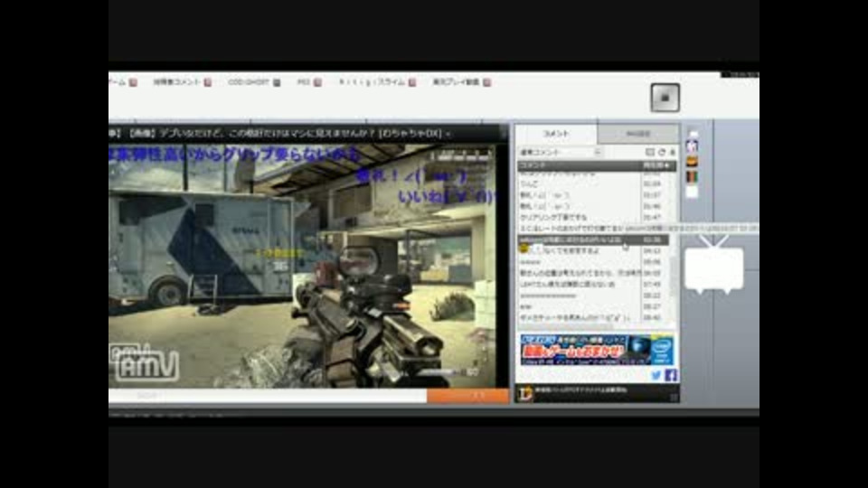Click the bottom white sidebar thumbnail
The image size is (868, 488).
point(692,192)
